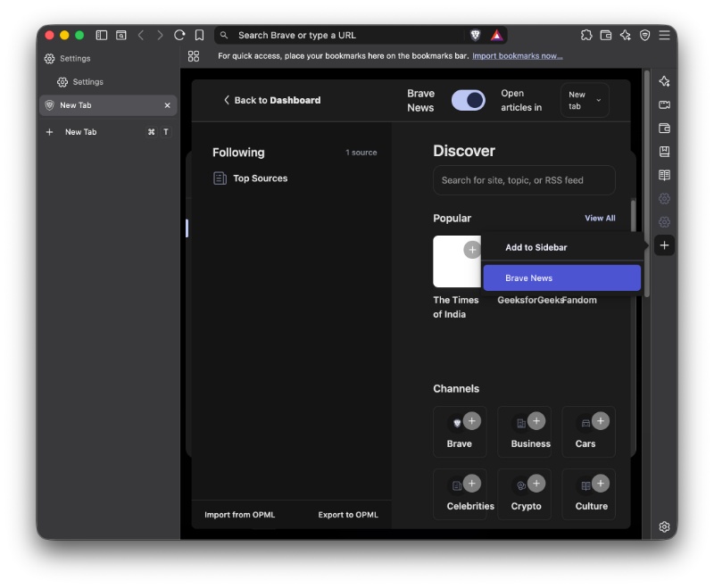Toggle the Brave News switch
The height and width of the screenshot is (588, 714).
[x=468, y=100]
